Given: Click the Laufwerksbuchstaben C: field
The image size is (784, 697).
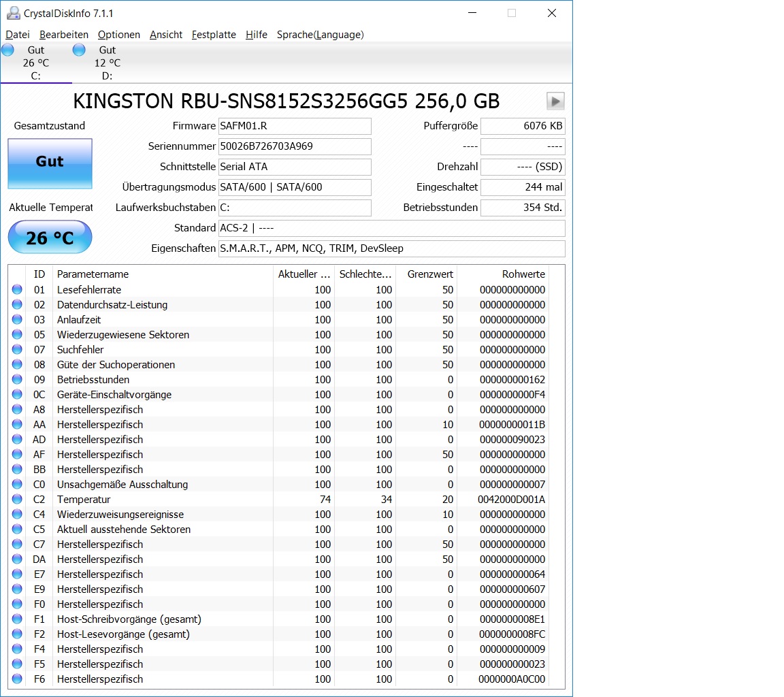Looking at the screenshot, I should tap(295, 208).
